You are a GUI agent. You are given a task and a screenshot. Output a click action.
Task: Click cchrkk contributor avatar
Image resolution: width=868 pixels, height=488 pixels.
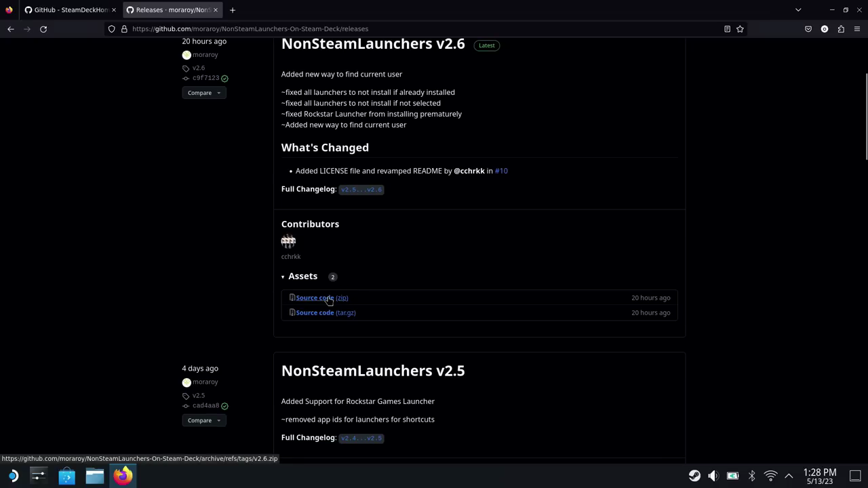pyautogui.click(x=288, y=241)
